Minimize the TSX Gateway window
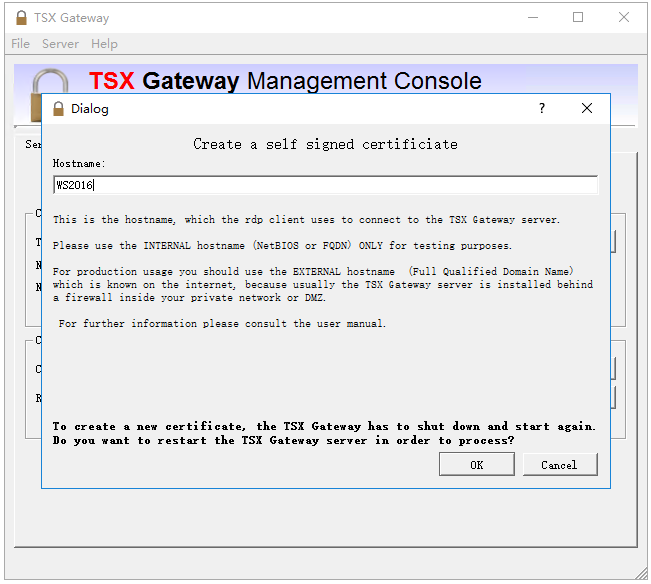The image size is (651, 584). pos(533,17)
